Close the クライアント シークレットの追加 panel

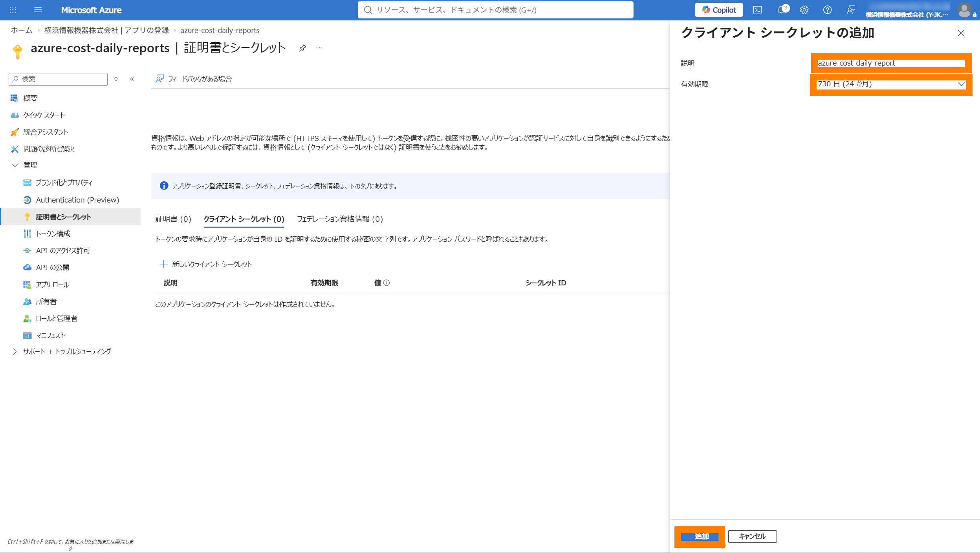pyautogui.click(x=961, y=33)
